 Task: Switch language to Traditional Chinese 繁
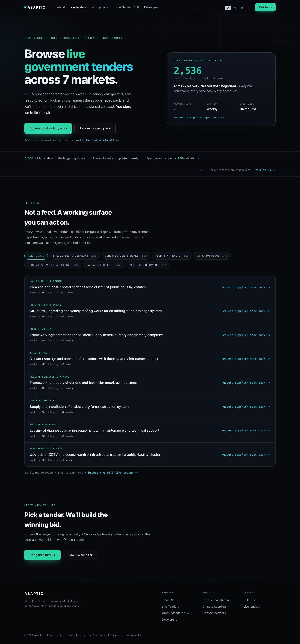[x=242, y=8]
